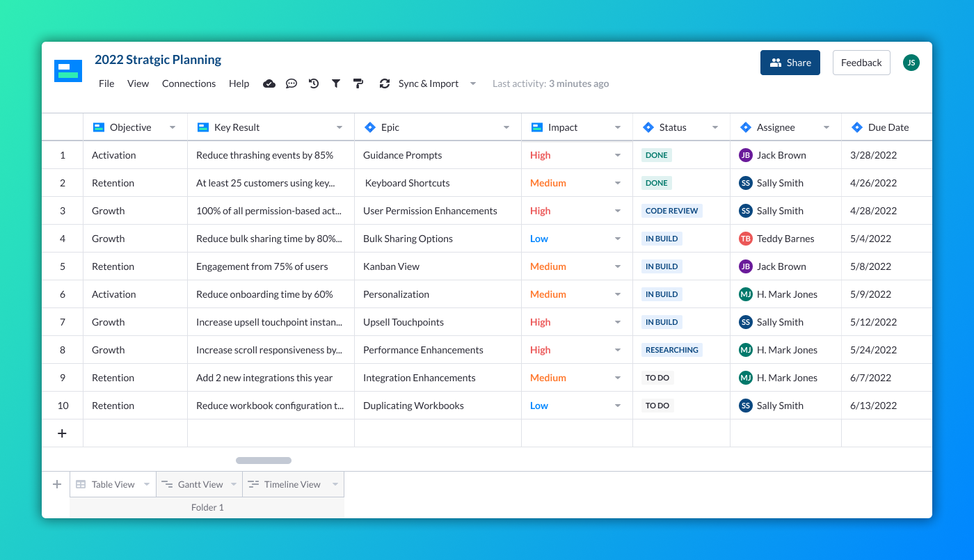Click the app logo in the top-left corner

[x=67, y=70]
